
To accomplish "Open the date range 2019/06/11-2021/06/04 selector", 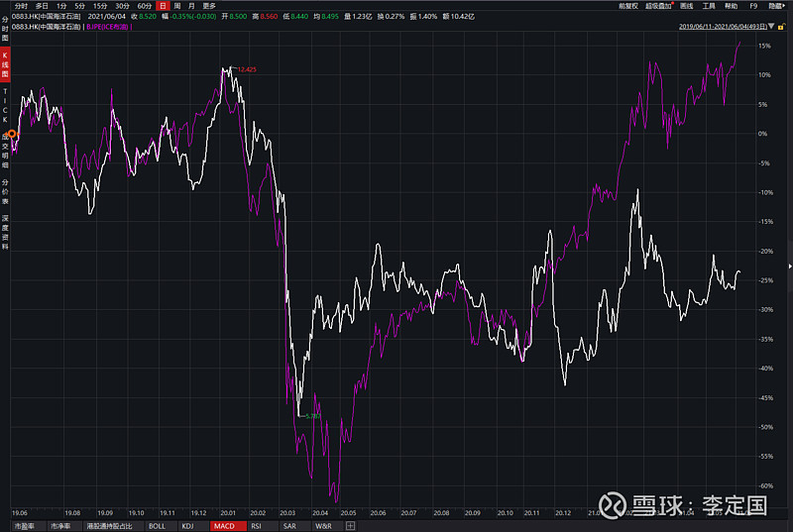I will point(723,27).
